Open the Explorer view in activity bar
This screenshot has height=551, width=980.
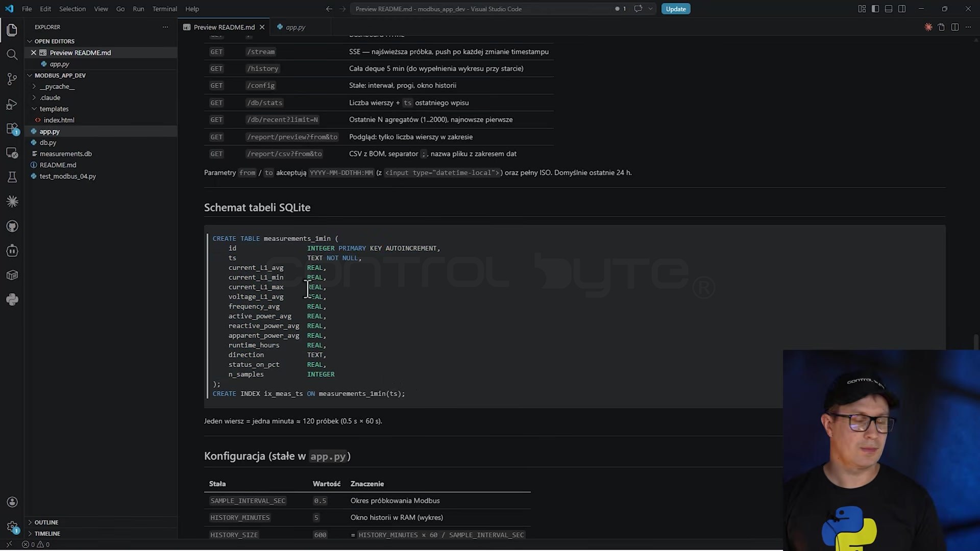12,30
